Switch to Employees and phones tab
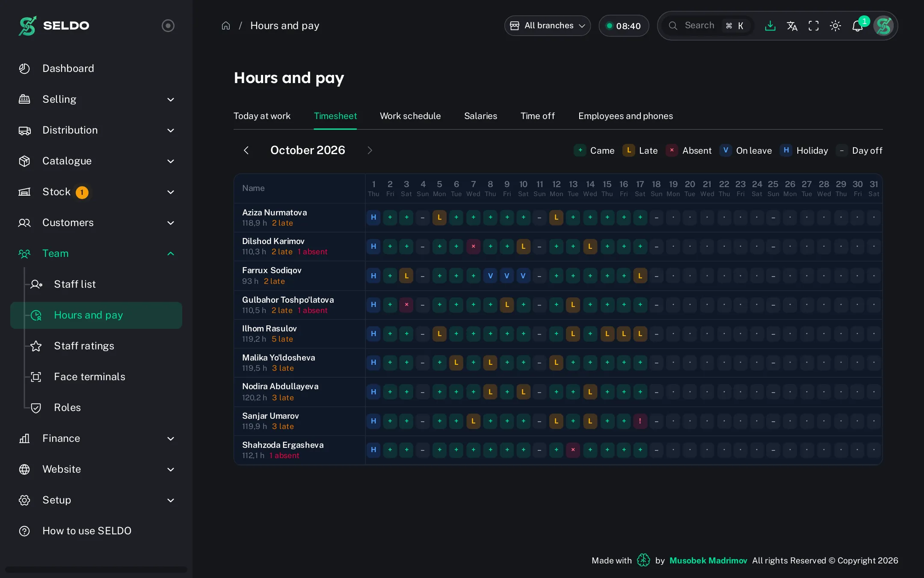924x578 pixels. coord(625,116)
